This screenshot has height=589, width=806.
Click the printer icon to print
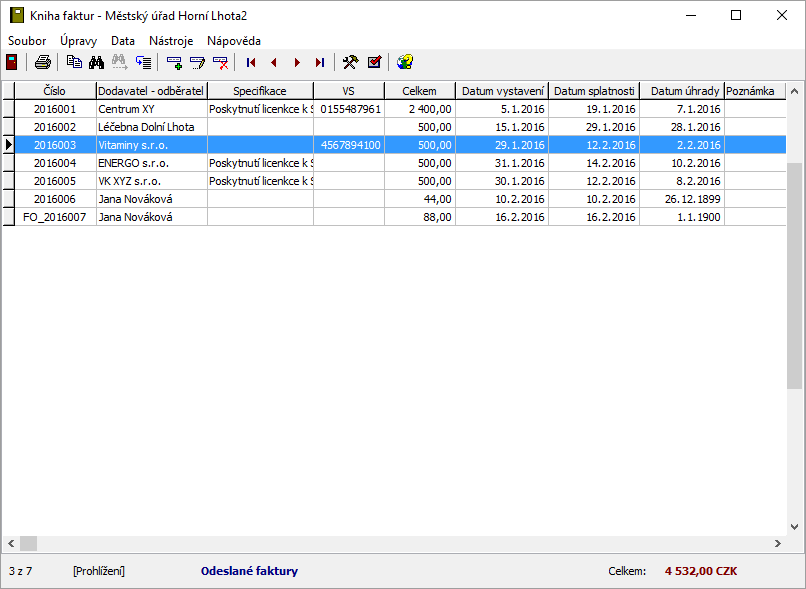tap(43, 62)
